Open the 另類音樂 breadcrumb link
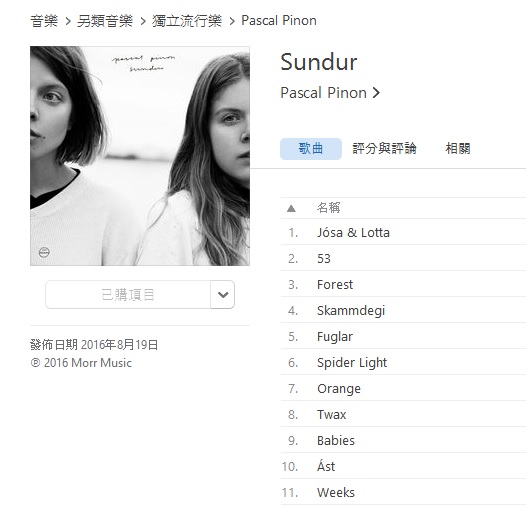Screen dimensions: 526x508 click(x=105, y=21)
